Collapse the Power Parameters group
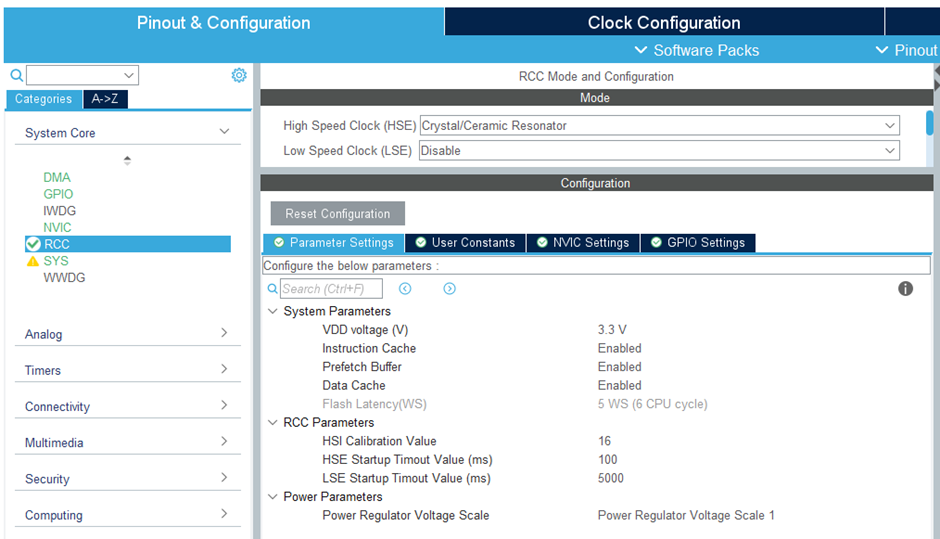940x539 pixels. pos(273,496)
